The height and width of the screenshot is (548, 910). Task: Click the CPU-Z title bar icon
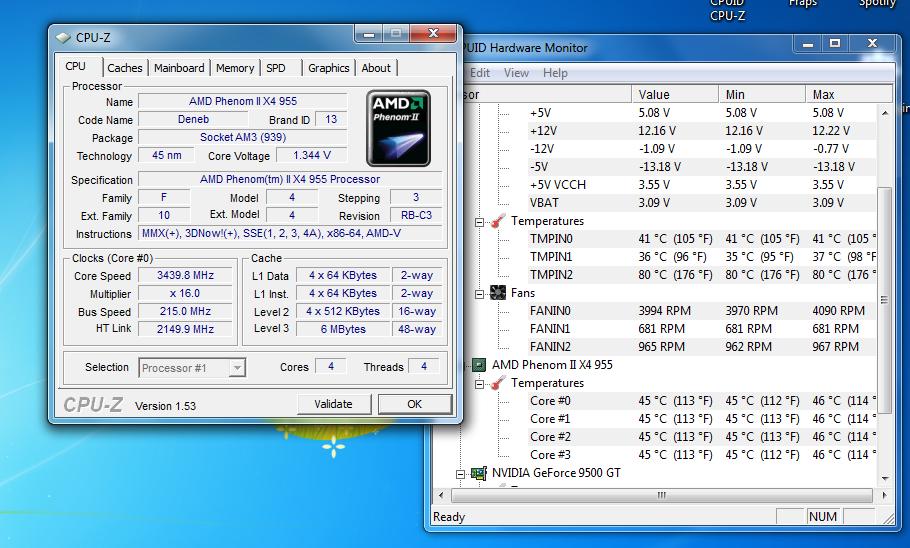[x=63, y=38]
